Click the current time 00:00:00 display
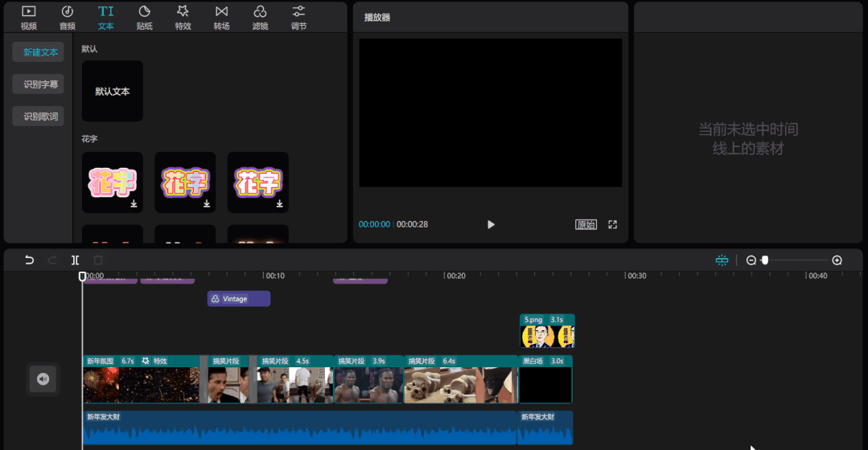Image resolution: width=868 pixels, height=450 pixels. pyautogui.click(x=374, y=224)
